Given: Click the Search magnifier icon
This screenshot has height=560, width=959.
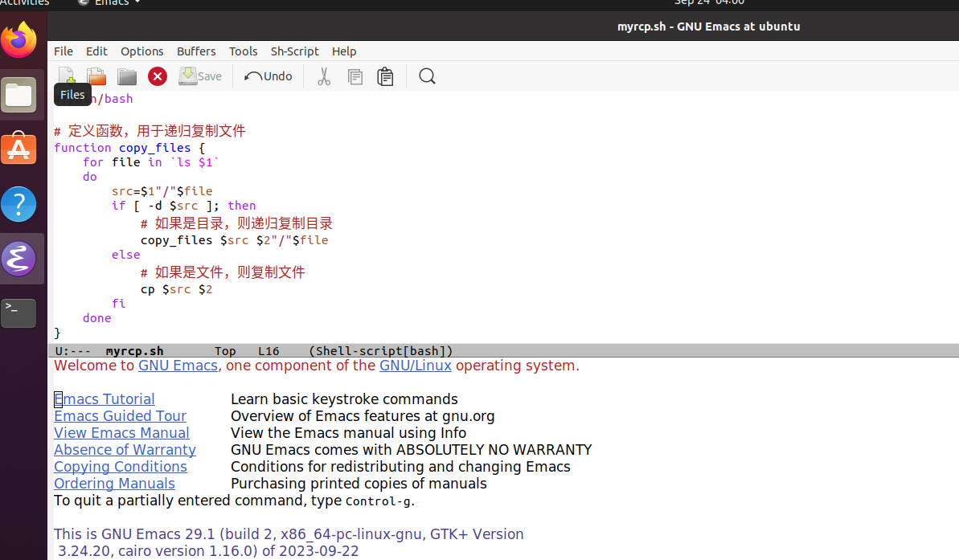Looking at the screenshot, I should coord(427,76).
